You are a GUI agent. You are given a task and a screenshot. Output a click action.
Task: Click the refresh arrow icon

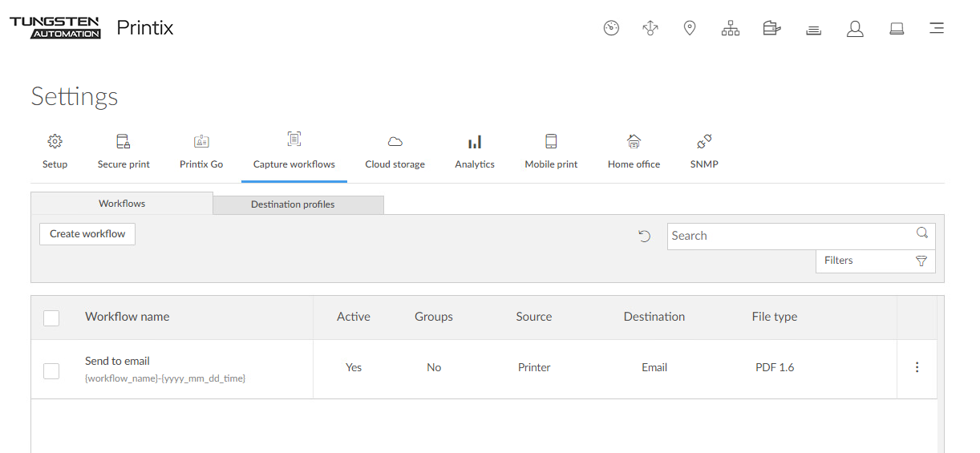tap(644, 236)
